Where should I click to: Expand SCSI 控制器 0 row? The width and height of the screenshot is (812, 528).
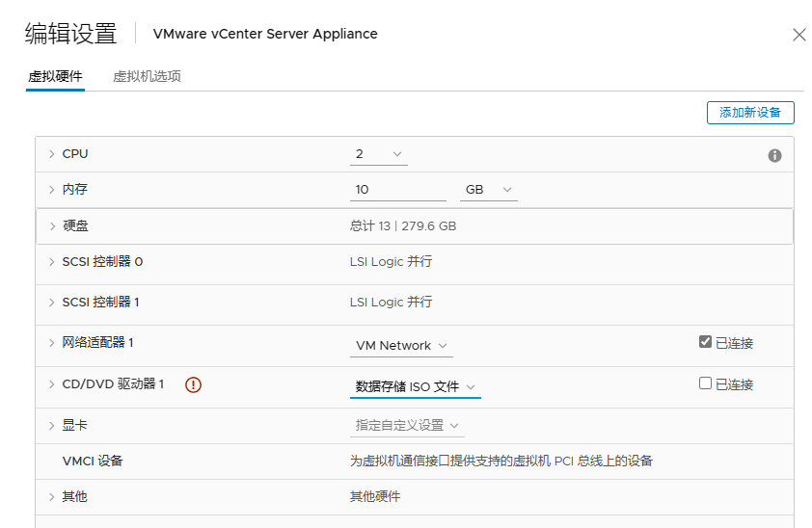(x=52, y=262)
